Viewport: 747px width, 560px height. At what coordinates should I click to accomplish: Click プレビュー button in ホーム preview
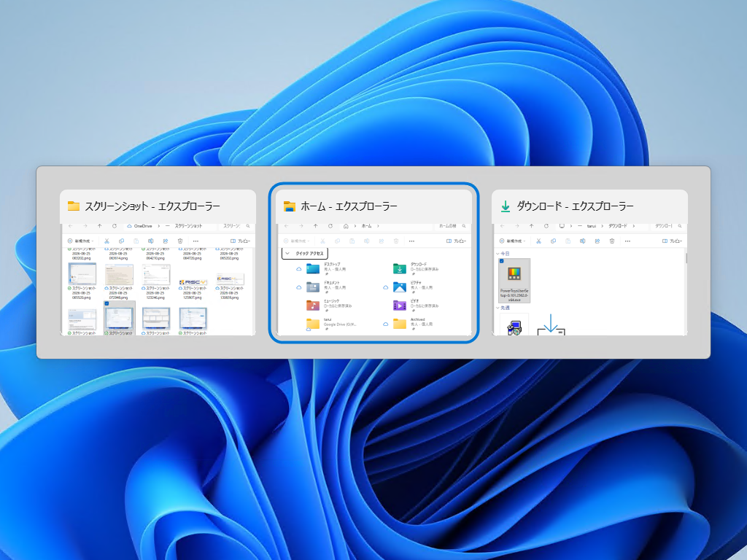pyautogui.click(x=457, y=241)
